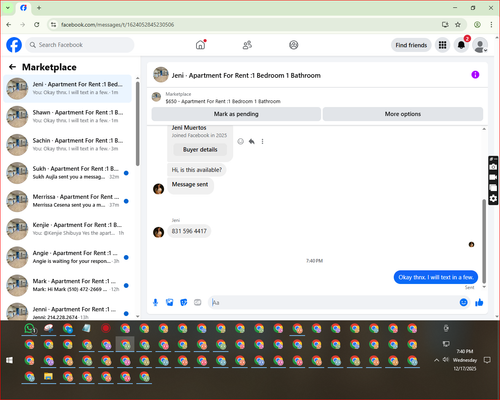Open the Jenni conversation
The width and height of the screenshot is (500, 400).
(68, 311)
